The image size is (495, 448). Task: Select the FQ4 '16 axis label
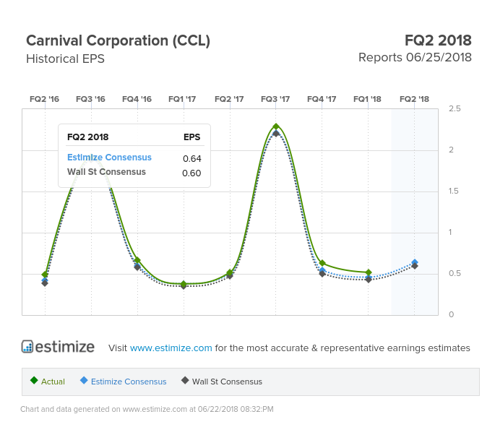pos(137,99)
